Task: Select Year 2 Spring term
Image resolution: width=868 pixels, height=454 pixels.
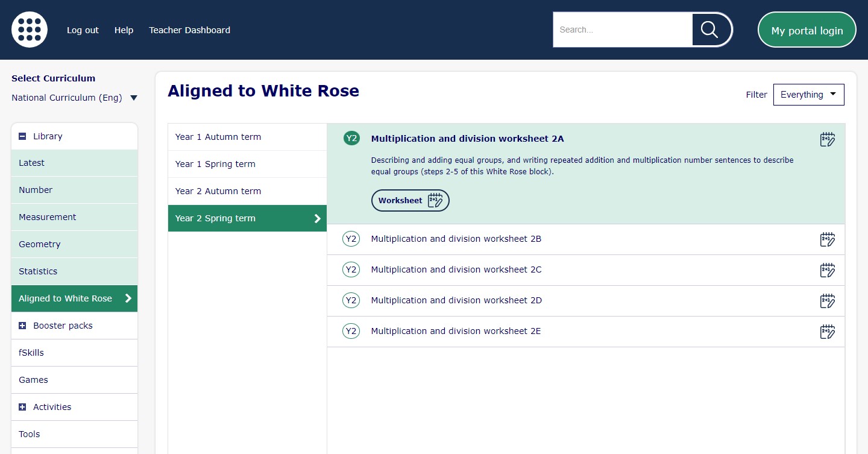Action: [x=247, y=218]
